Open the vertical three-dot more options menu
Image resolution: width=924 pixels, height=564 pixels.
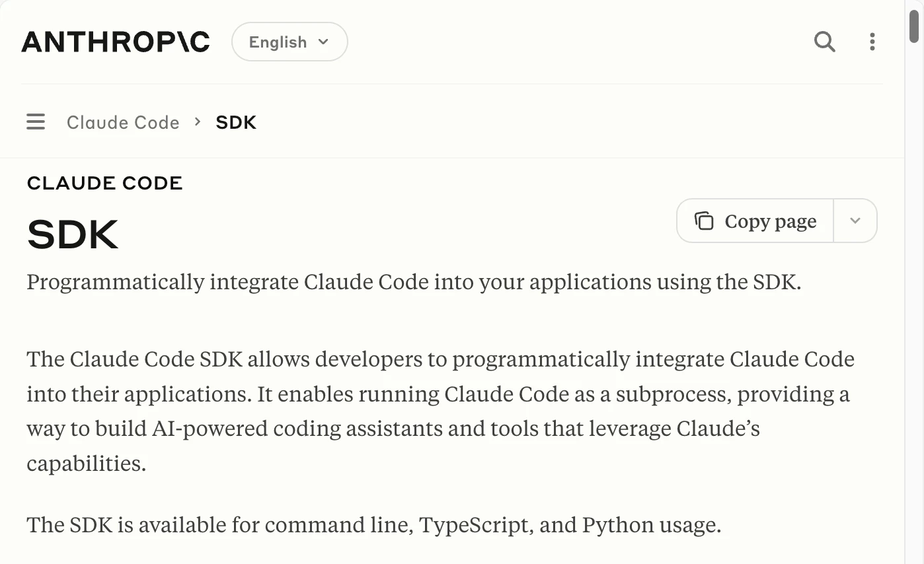coord(872,42)
